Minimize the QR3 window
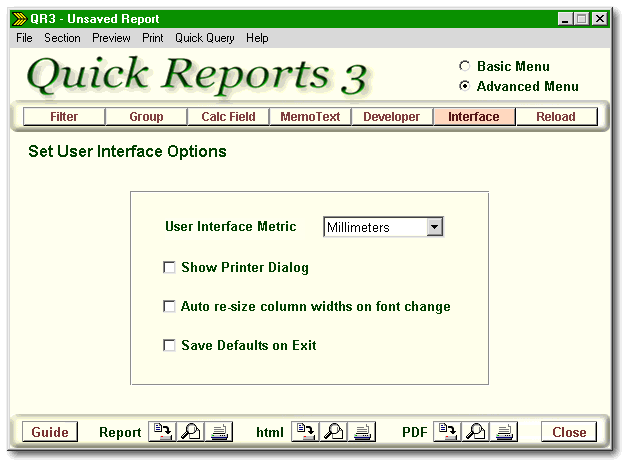Image resolution: width=628 pixels, height=466 pixels. [x=565, y=19]
